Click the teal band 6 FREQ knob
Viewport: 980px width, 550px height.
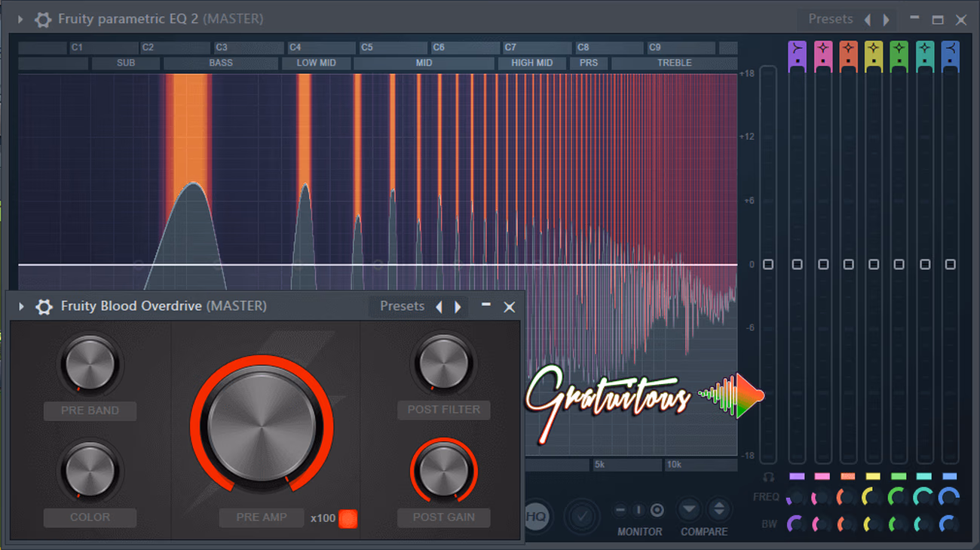pyautogui.click(x=924, y=497)
